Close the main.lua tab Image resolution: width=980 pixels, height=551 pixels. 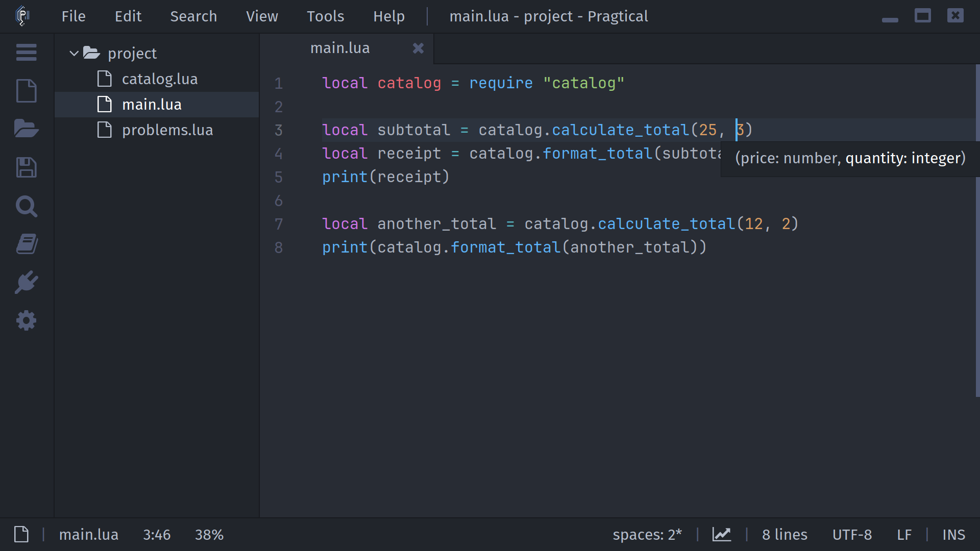[418, 48]
